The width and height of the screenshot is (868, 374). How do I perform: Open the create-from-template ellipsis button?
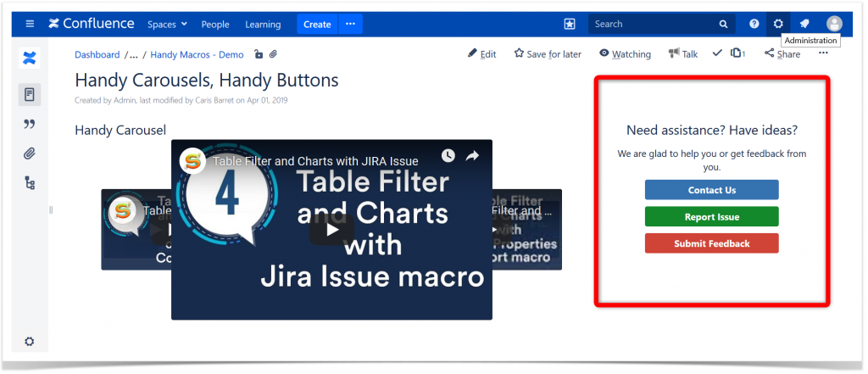(350, 25)
